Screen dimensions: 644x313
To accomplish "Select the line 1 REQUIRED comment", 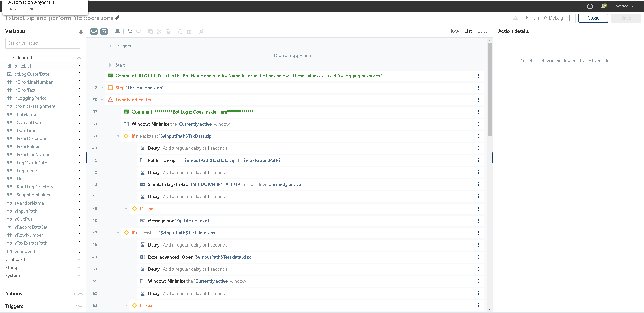I will coord(294,76).
